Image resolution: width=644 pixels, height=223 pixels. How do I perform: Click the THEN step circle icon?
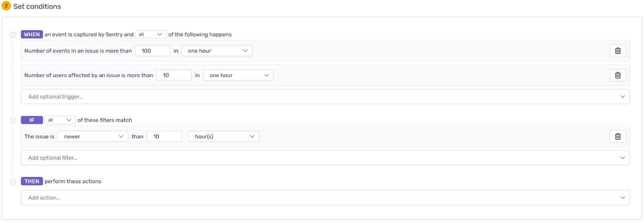tap(13, 182)
